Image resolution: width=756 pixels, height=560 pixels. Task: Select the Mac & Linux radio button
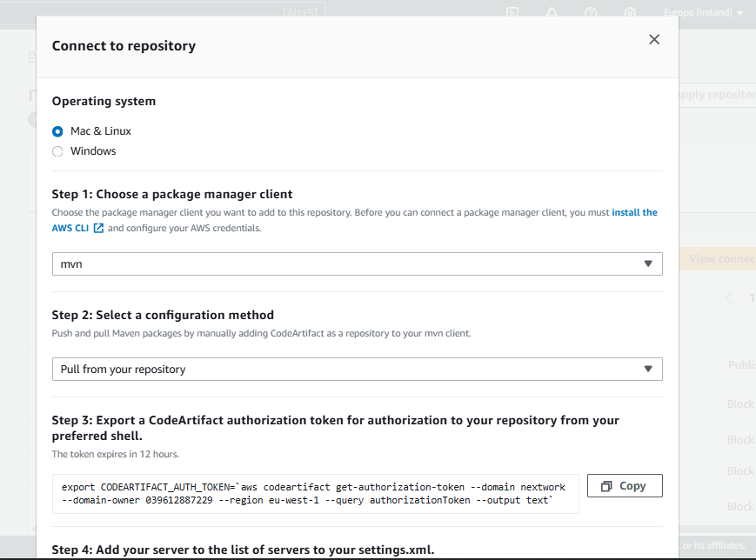(x=57, y=131)
